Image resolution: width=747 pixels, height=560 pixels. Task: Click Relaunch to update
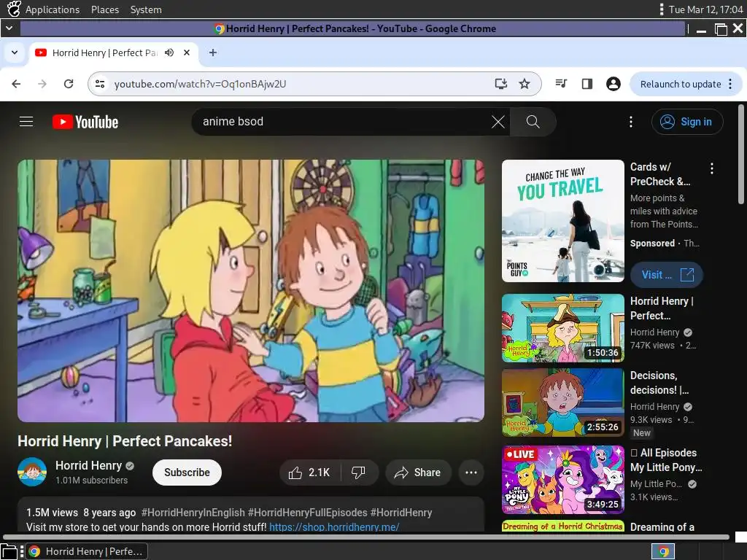(x=681, y=85)
